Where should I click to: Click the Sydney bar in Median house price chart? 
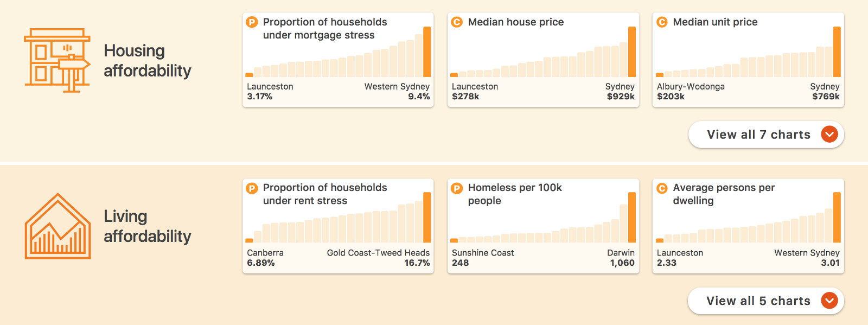pos(632,52)
